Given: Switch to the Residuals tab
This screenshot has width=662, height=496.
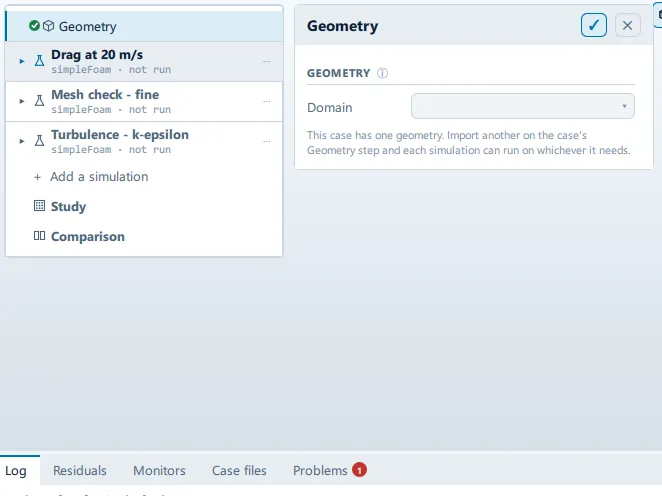Looking at the screenshot, I should tap(80, 470).
